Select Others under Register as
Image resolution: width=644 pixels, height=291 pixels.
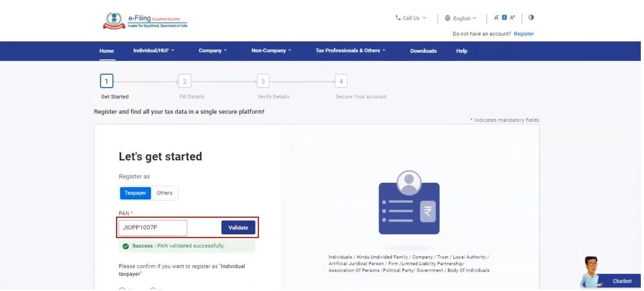tap(165, 193)
